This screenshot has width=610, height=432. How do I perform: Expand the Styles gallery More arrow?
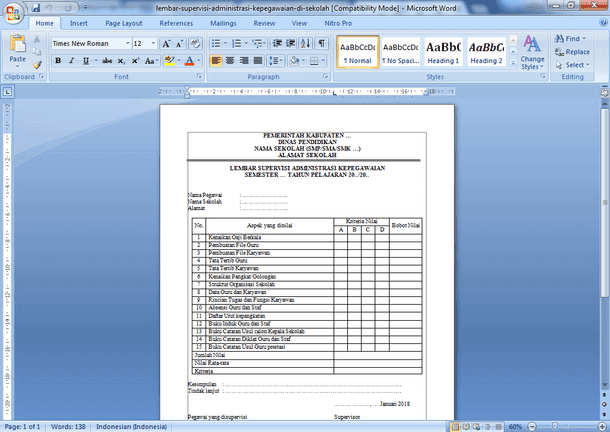[x=513, y=62]
